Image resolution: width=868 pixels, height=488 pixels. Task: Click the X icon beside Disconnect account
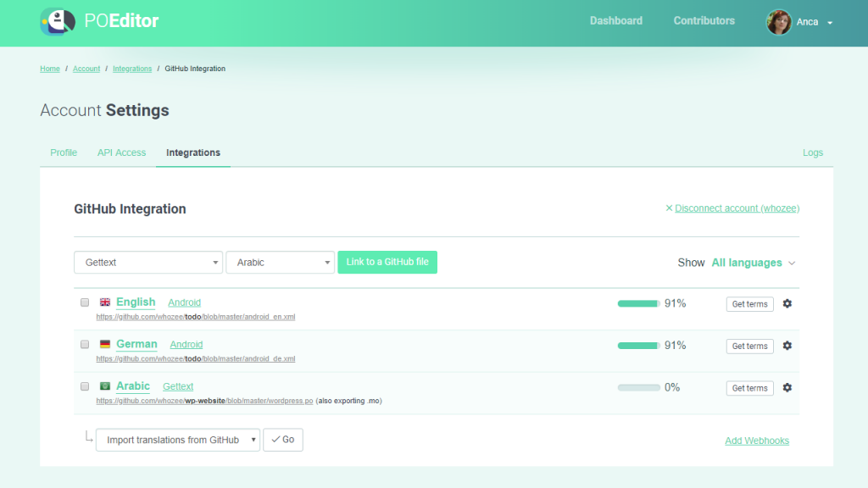click(x=669, y=208)
